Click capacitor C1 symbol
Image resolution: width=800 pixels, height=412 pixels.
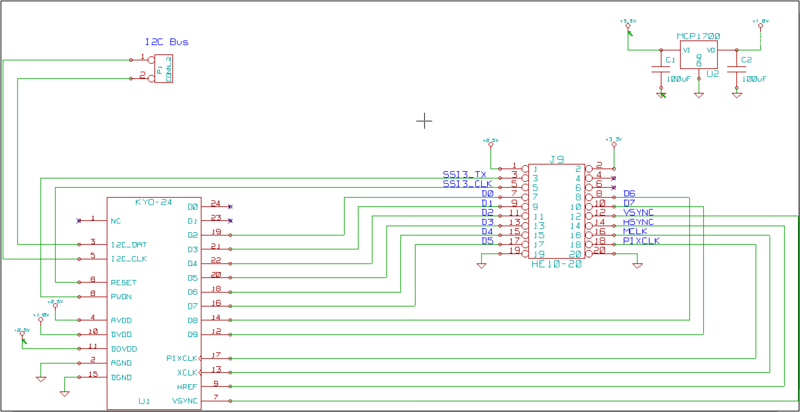(661, 69)
